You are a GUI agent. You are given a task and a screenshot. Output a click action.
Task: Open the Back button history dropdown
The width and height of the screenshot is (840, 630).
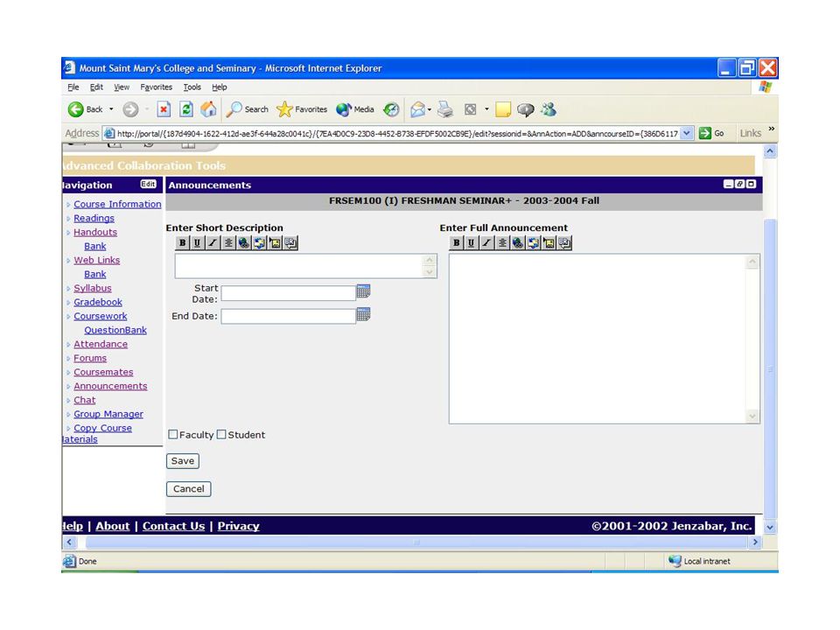[x=111, y=109]
